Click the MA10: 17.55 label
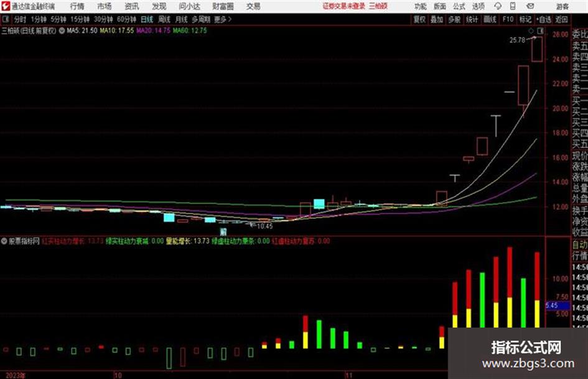The height and width of the screenshot is (379, 588). 116,30
